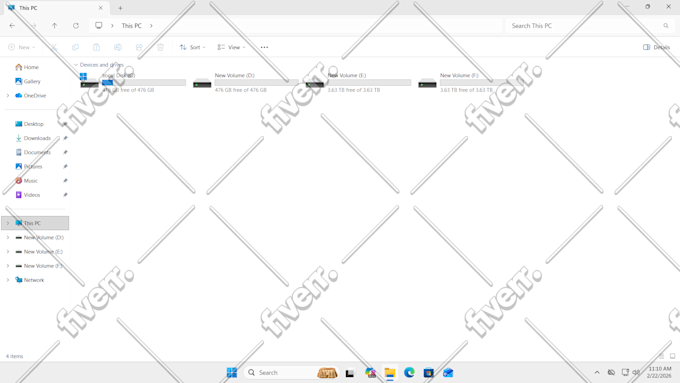
Task: Click the Paste toolbar icon
Action: [96, 47]
